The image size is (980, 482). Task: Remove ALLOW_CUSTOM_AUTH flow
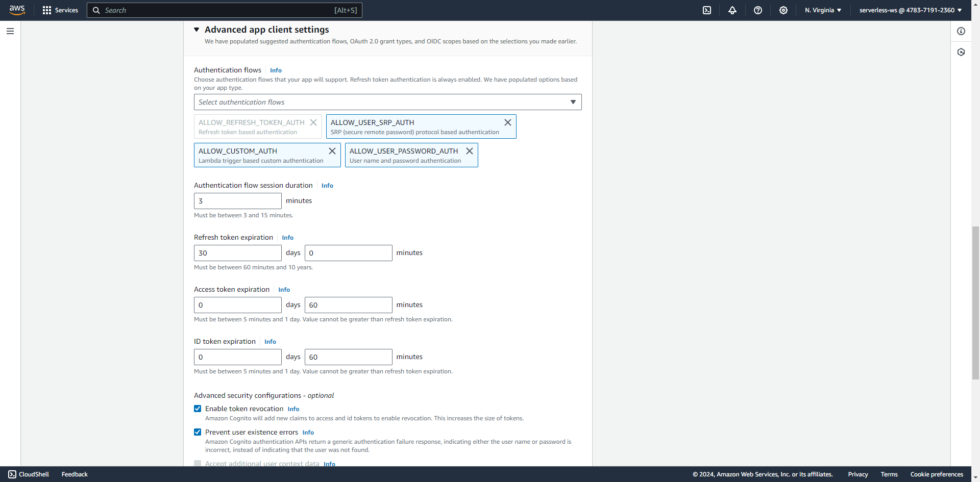332,151
